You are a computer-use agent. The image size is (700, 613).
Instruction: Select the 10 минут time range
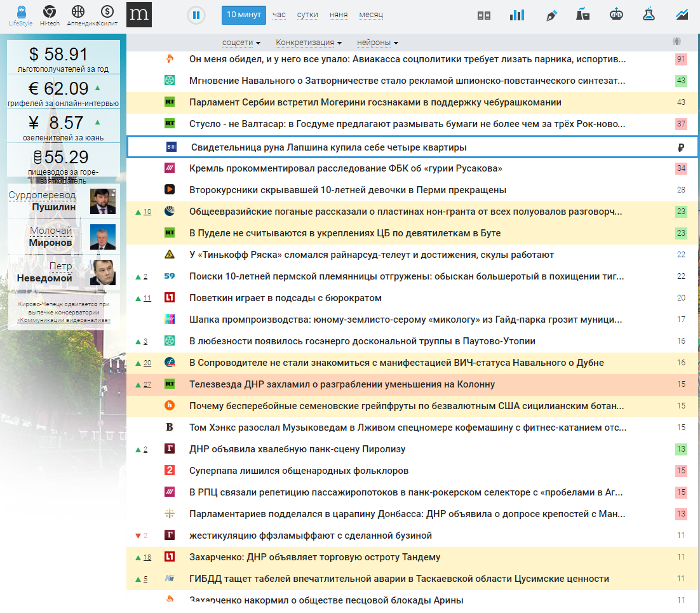pyautogui.click(x=244, y=15)
